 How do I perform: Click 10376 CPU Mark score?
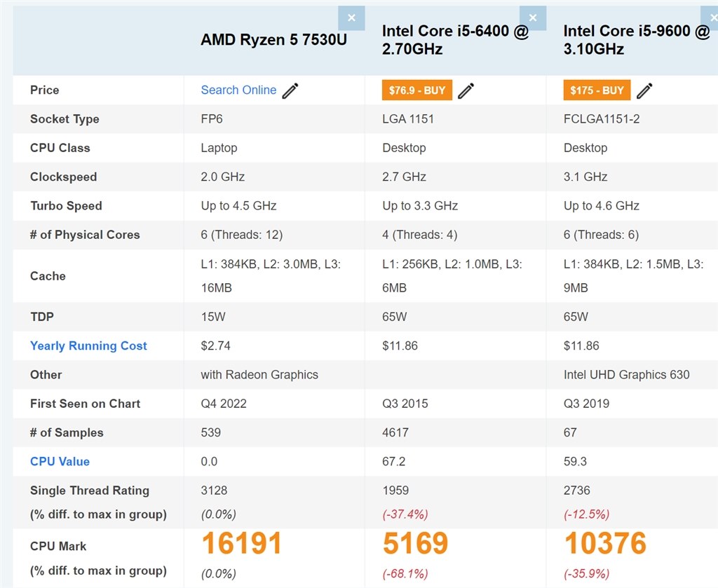coord(605,543)
